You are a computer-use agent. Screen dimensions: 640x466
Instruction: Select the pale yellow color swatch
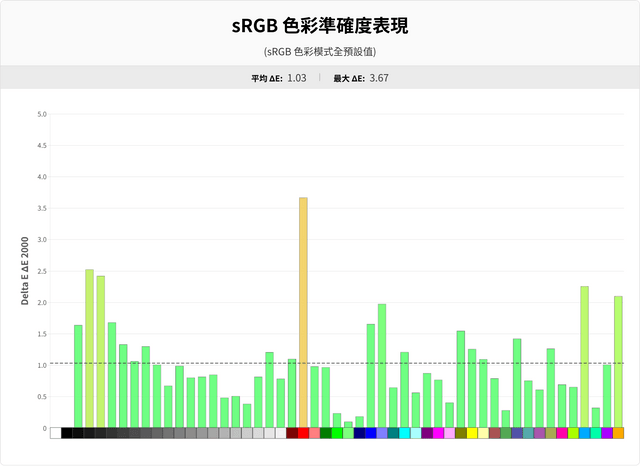pyautogui.click(x=483, y=433)
